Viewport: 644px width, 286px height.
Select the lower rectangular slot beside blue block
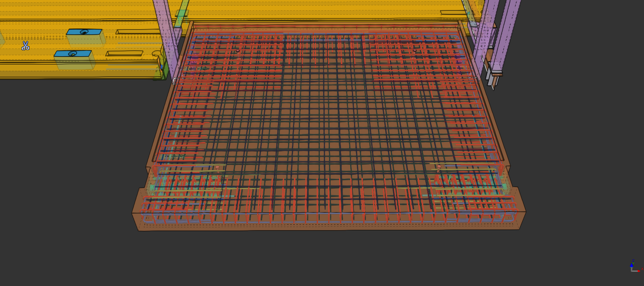point(124,53)
